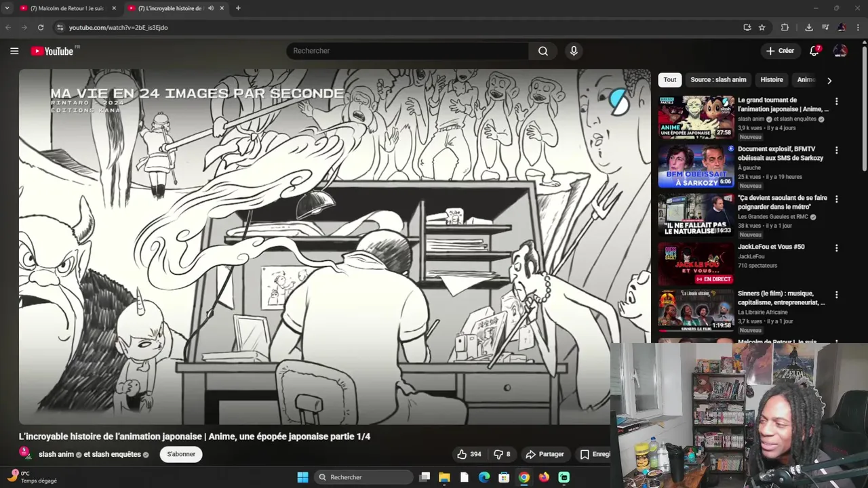Click the Créer button

tap(780, 51)
